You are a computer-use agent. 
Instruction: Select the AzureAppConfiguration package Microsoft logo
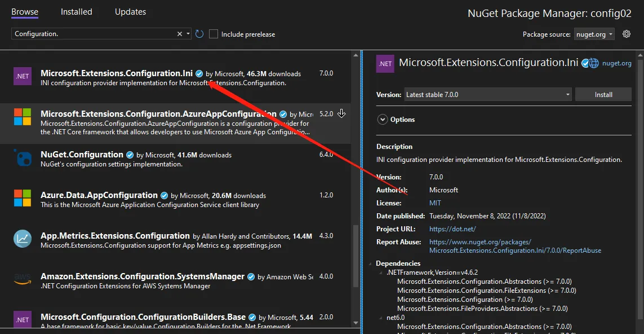click(22, 117)
